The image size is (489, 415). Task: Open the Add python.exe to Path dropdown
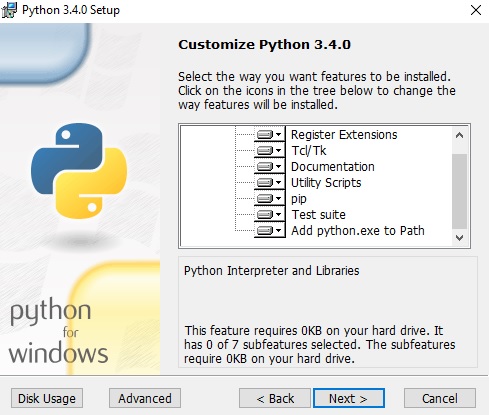[x=270, y=230]
